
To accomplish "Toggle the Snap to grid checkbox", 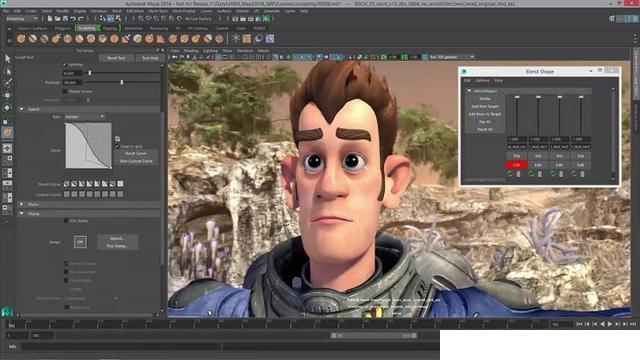I will [117, 146].
